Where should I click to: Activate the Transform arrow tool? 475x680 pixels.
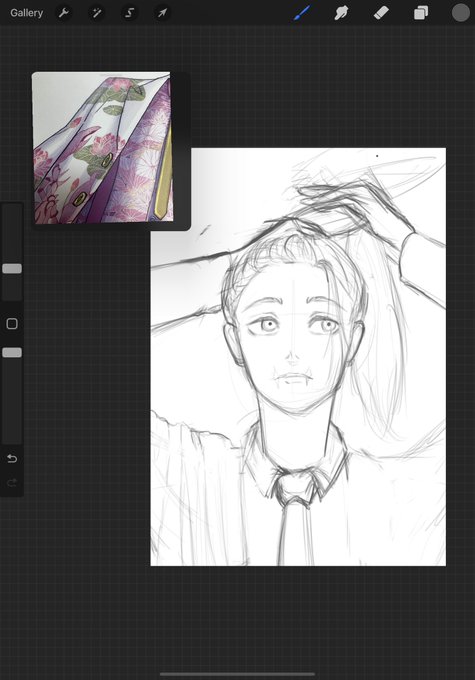(162, 13)
